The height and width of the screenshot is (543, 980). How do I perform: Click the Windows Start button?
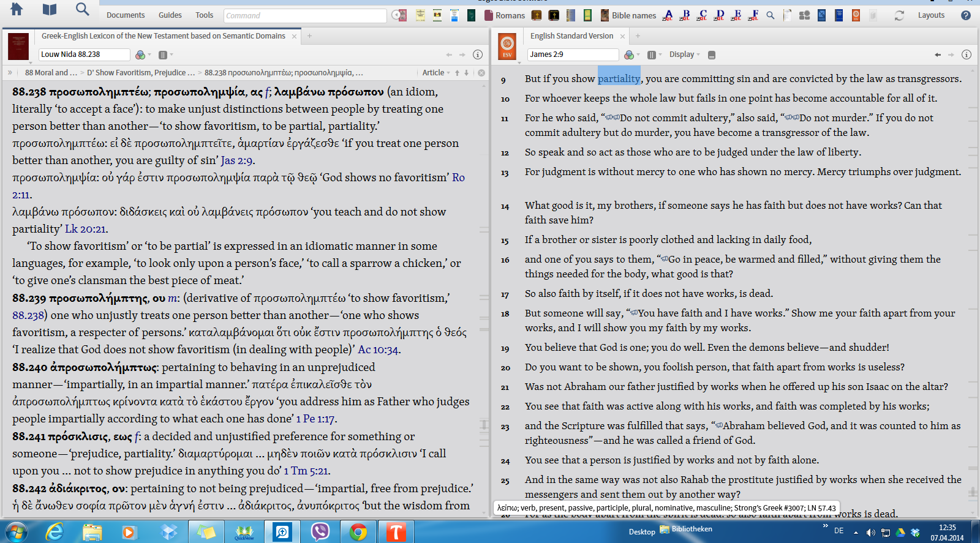16,532
